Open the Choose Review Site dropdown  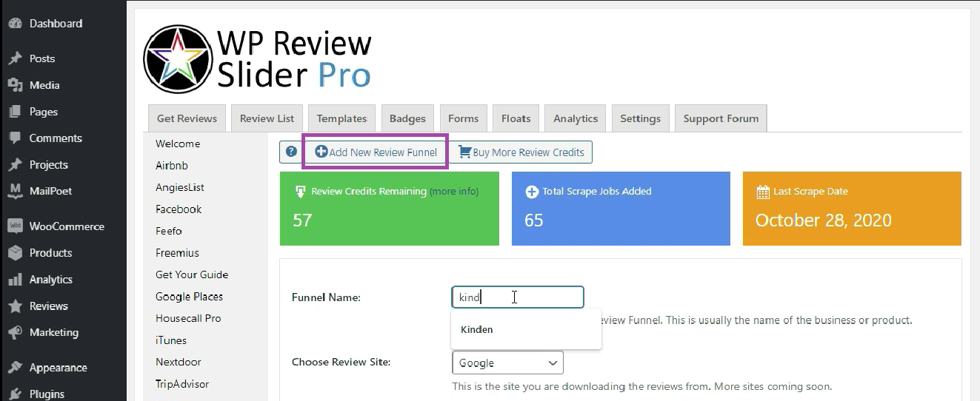pyautogui.click(x=507, y=363)
